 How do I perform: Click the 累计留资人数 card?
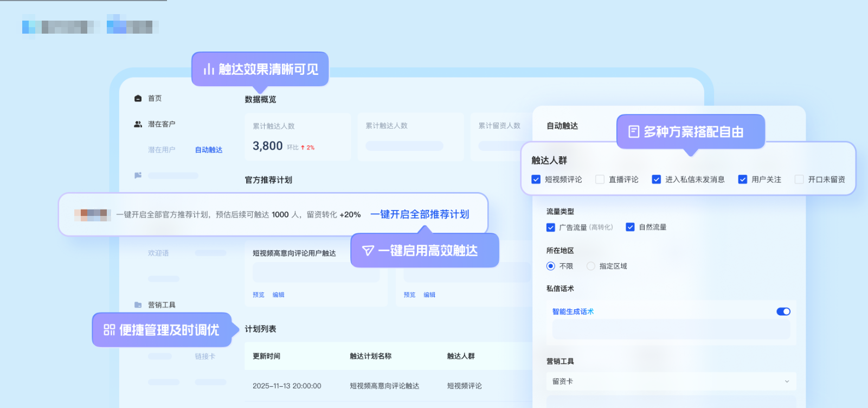[501, 137]
